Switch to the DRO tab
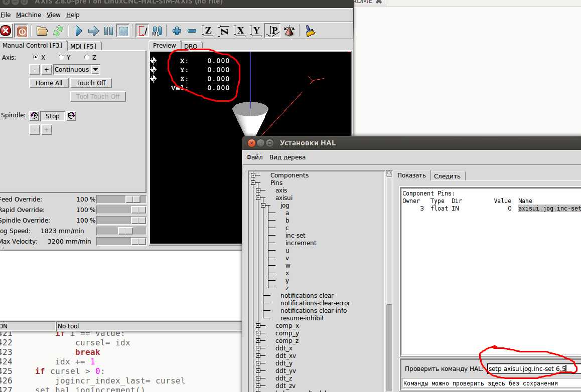The height and width of the screenshot is (392, 581). pyautogui.click(x=191, y=46)
